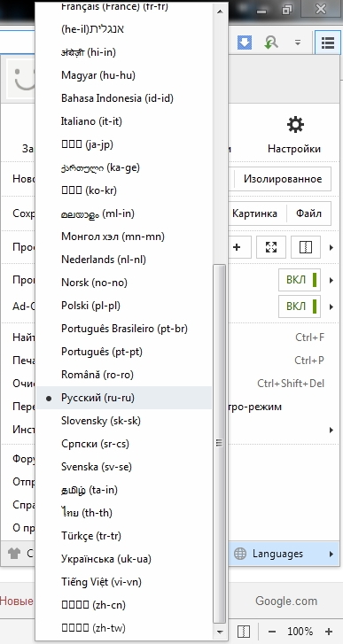
Task: Click the fullscreen view icon
Action: pyautogui.click(x=271, y=247)
